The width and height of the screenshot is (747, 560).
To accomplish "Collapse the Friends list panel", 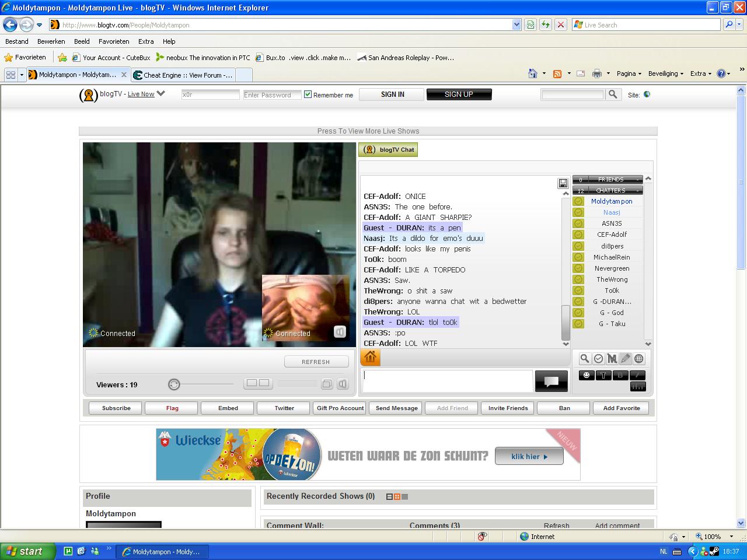I will 637,180.
